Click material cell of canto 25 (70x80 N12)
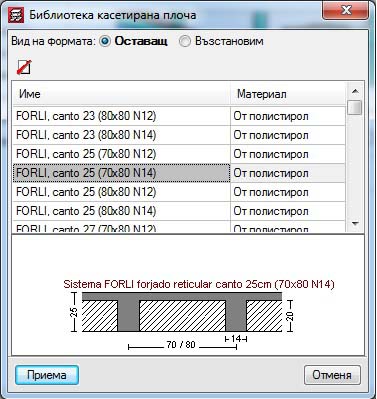Screen dimensions: 377x399 (x=288, y=154)
